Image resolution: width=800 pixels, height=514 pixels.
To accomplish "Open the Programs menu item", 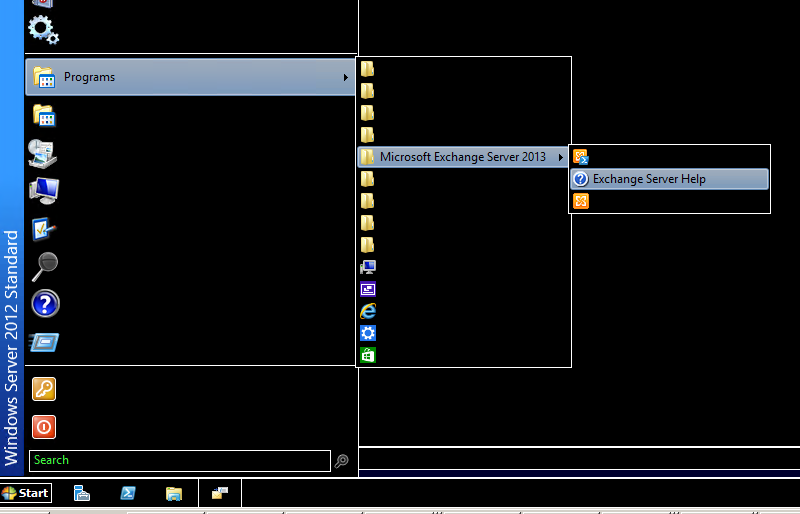I will (190, 77).
